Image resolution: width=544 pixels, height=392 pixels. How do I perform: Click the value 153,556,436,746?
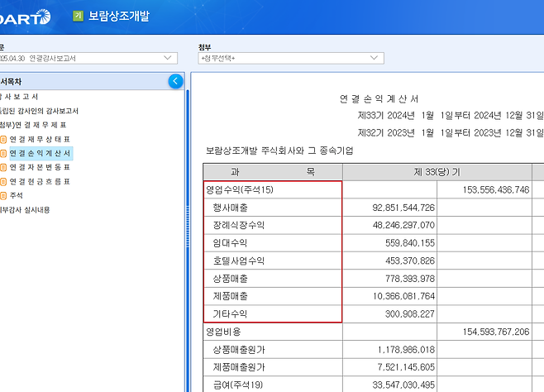point(496,189)
